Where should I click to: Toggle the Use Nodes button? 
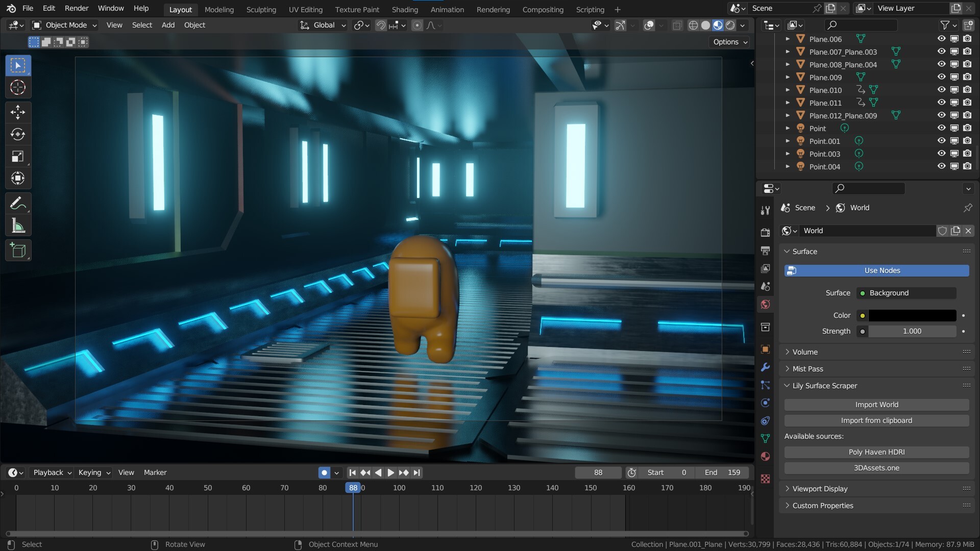coord(876,270)
